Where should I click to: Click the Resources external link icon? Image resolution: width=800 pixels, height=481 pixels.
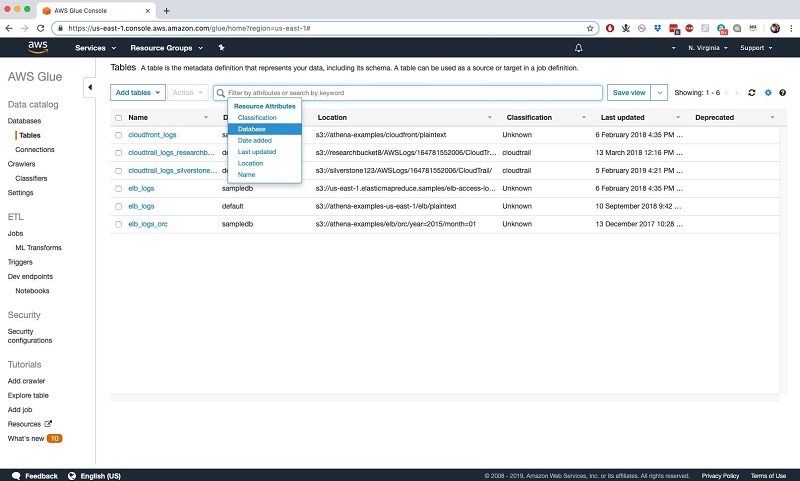48,423
